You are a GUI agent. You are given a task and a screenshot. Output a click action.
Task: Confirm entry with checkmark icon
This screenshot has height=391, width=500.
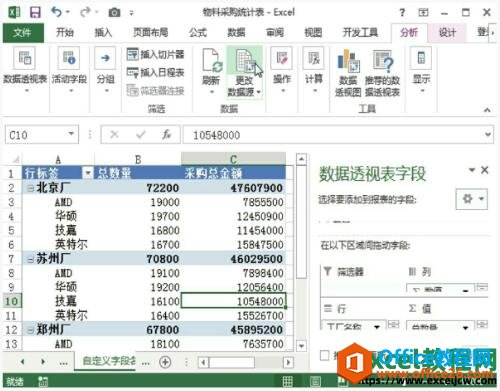[x=141, y=135]
